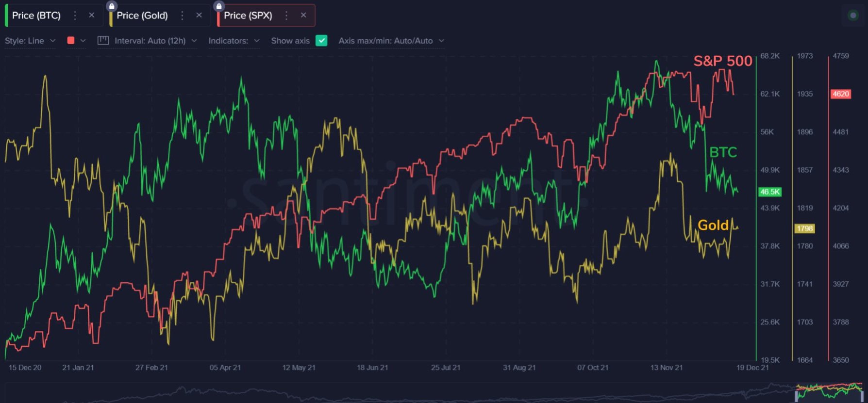Open the three-dot menu on Price (SPX)

click(x=286, y=16)
